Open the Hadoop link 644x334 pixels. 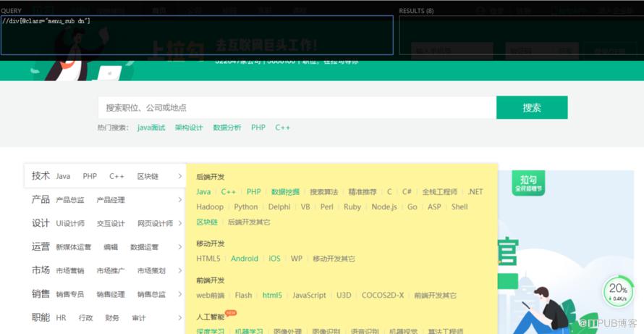tap(210, 207)
